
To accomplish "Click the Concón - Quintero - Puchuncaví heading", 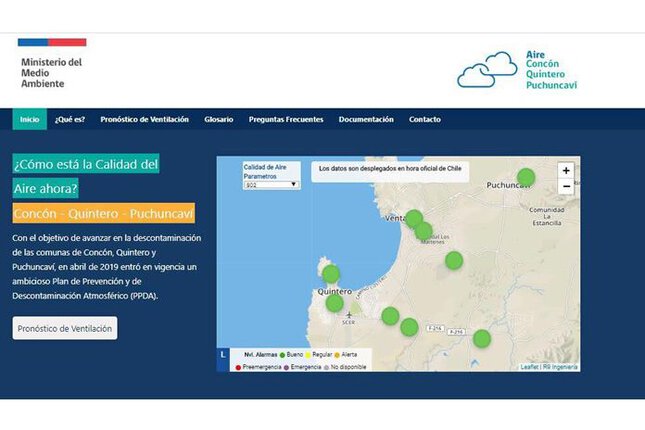I will point(104,213).
